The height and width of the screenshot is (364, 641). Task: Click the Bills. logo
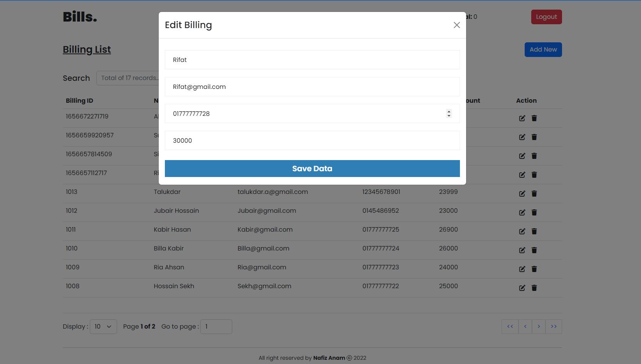[x=80, y=17]
